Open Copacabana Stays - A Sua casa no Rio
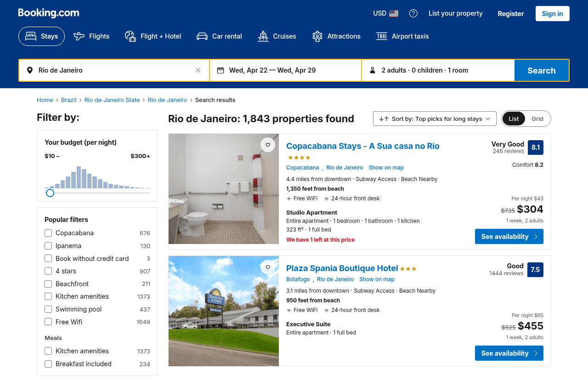 pos(363,146)
